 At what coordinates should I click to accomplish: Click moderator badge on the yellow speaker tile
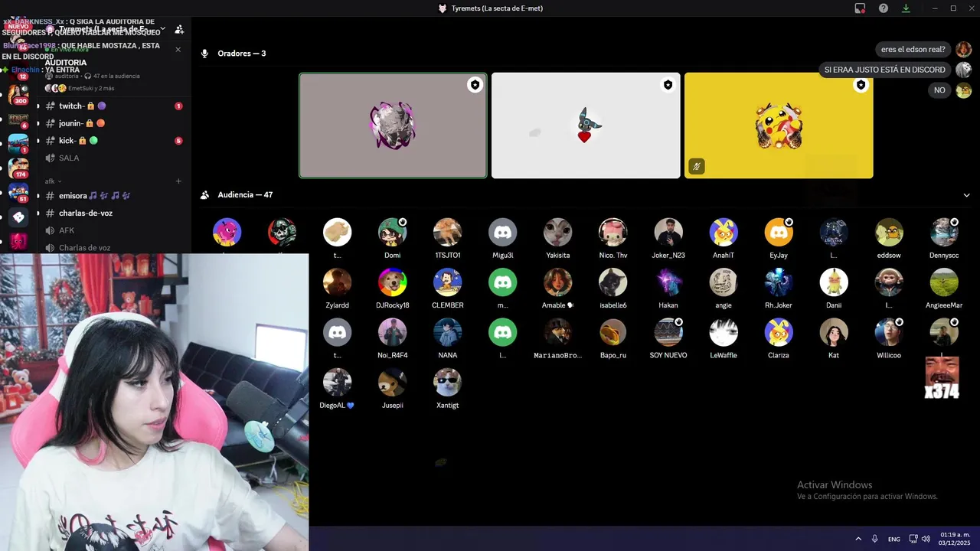[861, 85]
